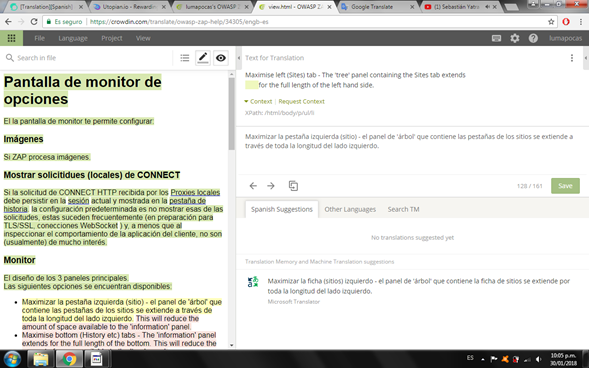The height and width of the screenshot is (368, 589).
Task: Toggle the pencil edit mode
Action: pos(203,58)
